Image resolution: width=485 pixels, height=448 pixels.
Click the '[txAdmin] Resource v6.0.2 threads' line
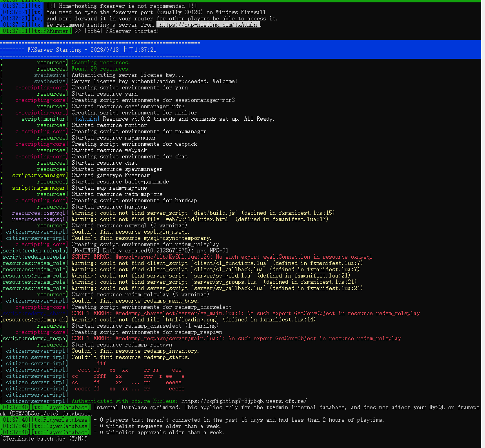point(173,119)
